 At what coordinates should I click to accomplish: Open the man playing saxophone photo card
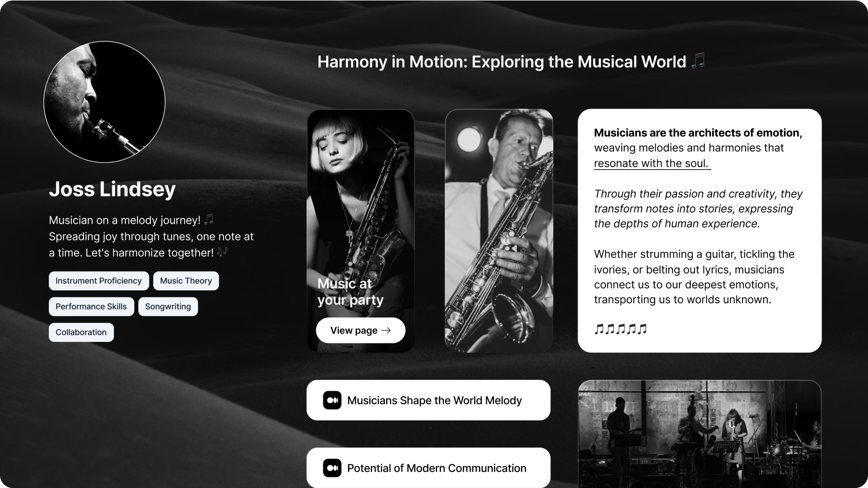[499, 231]
